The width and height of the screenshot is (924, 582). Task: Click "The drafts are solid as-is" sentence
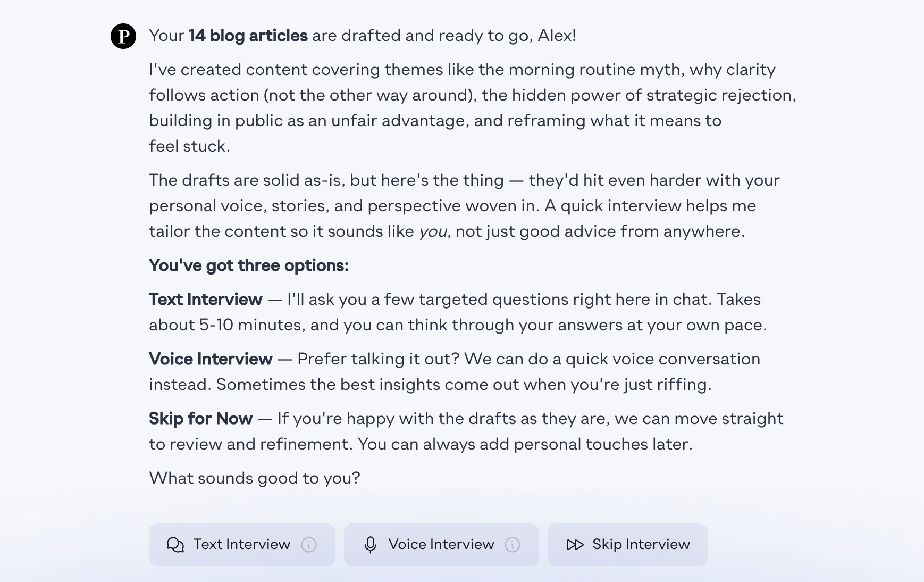click(x=246, y=180)
